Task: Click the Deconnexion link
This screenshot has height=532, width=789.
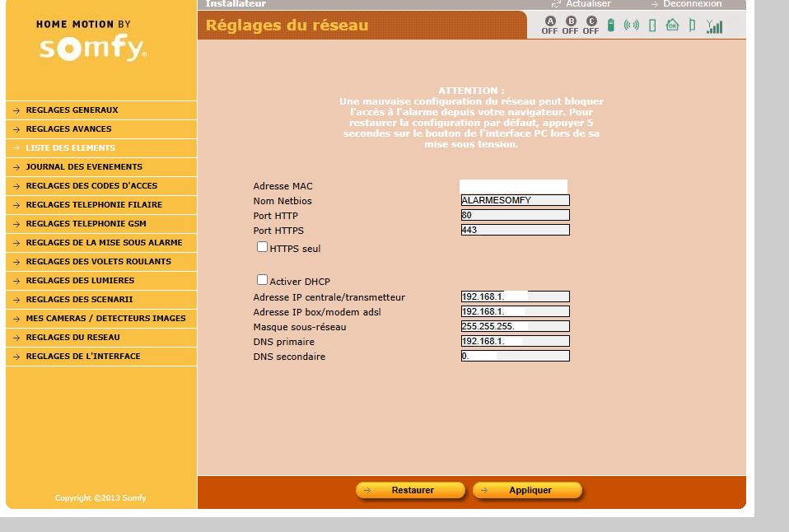Action: click(x=692, y=4)
